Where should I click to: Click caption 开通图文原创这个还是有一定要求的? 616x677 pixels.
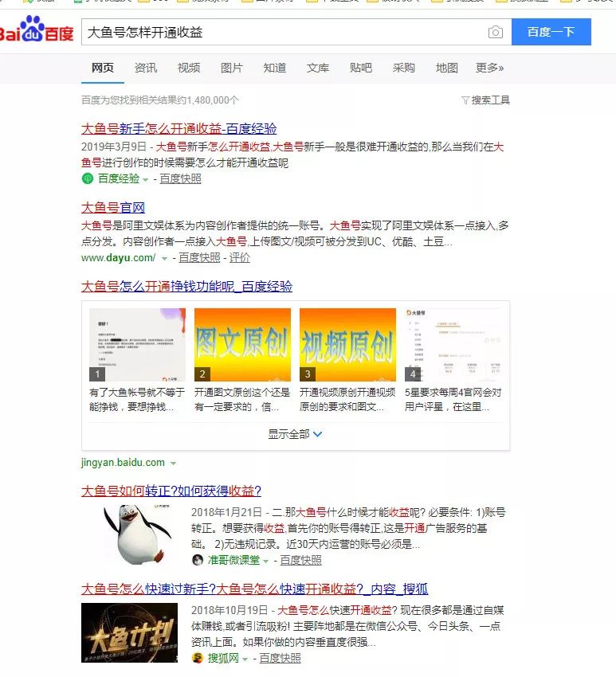(242, 399)
